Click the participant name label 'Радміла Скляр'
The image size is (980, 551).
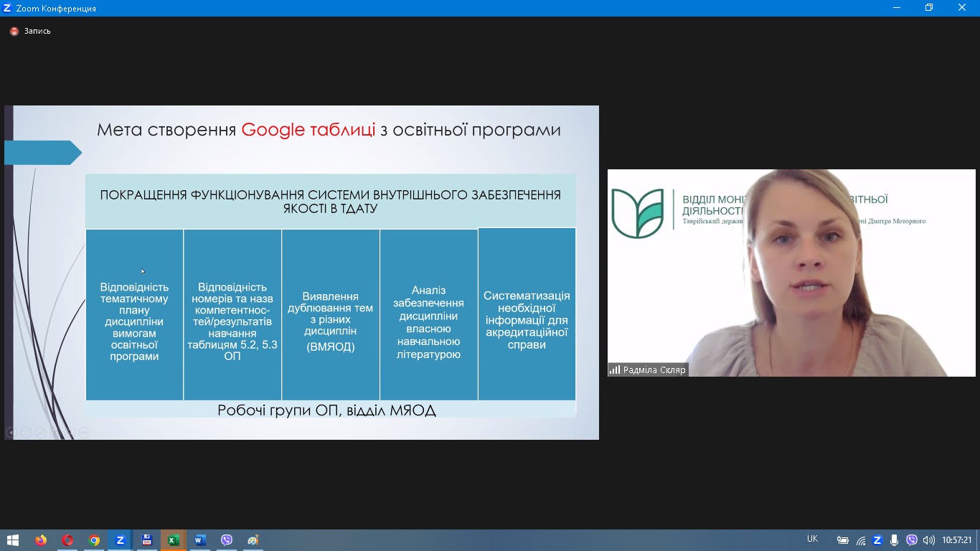coord(654,370)
